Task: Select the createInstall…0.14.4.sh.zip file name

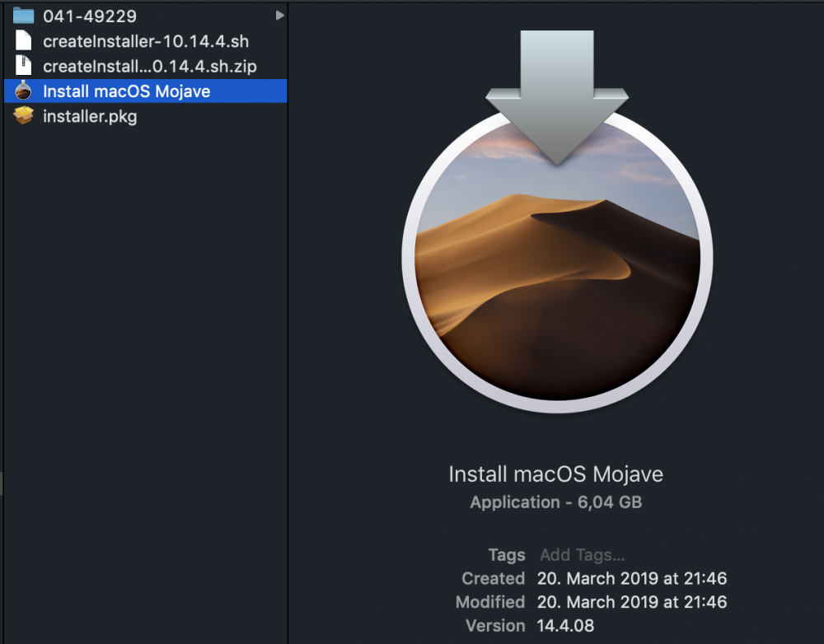Action: (x=150, y=67)
